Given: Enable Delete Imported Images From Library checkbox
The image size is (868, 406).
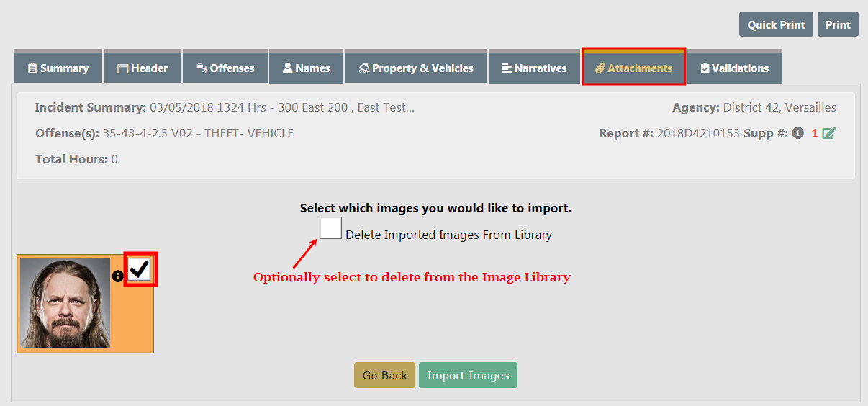Looking at the screenshot, I should pos(330,228).
